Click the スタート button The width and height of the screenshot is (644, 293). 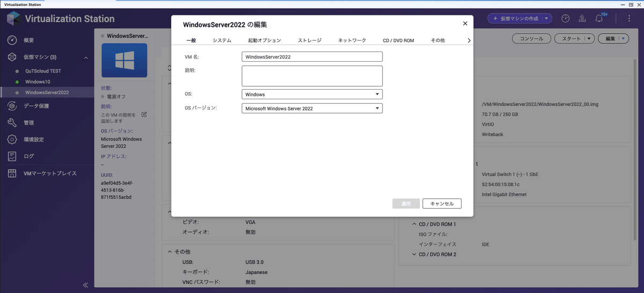[570, 38]
